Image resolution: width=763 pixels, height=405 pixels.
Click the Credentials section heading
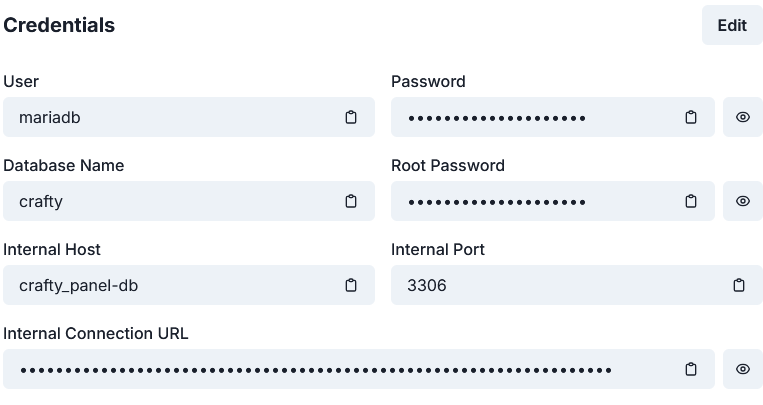coord(59,25)
